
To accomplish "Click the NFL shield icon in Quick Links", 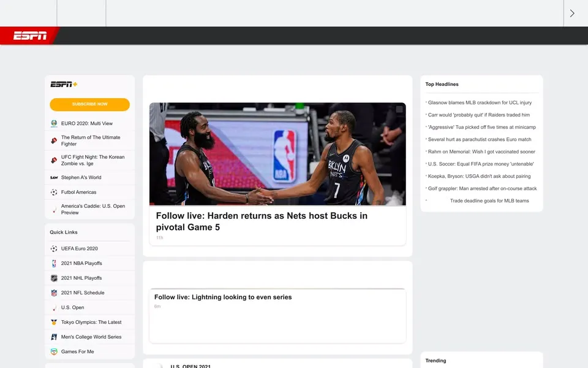I will tap(54, 293).
